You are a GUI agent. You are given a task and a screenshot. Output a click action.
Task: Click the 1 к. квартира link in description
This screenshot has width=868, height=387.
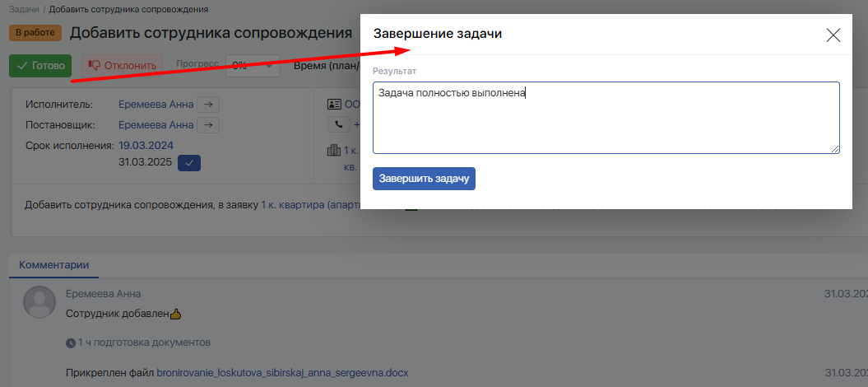tap(292, 205)
